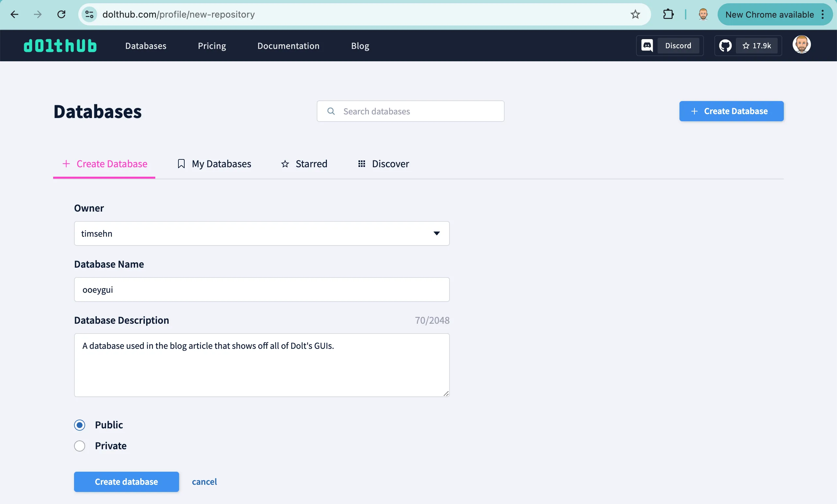
Task: Open the Pricing page
Action: [212, 46]
